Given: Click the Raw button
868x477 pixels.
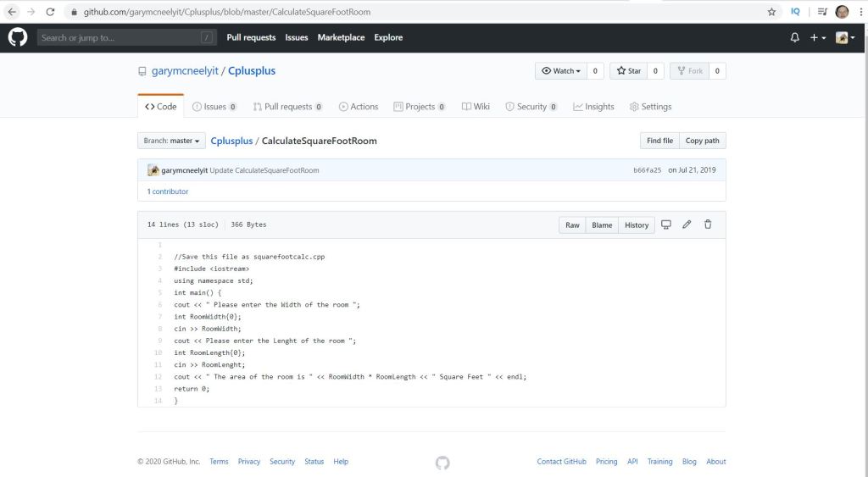Looking at the screenshot, I should pos(572,225).
